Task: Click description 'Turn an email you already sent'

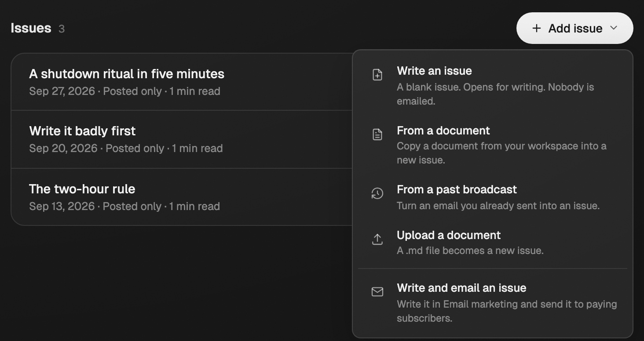Action: click(498, 206)
